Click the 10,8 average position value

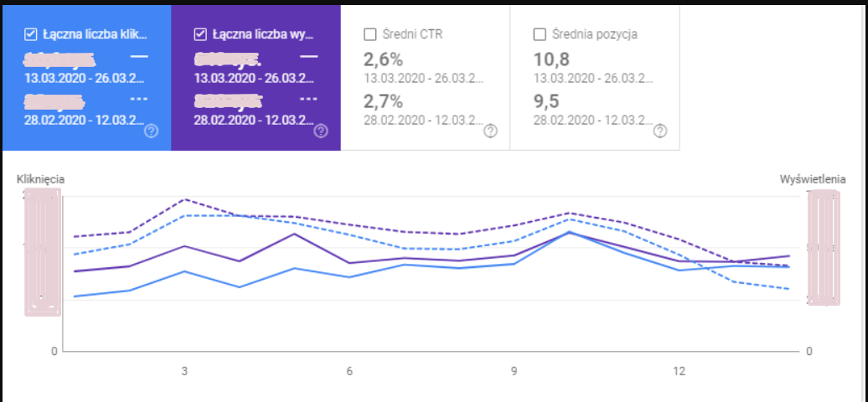coord(551,59)
